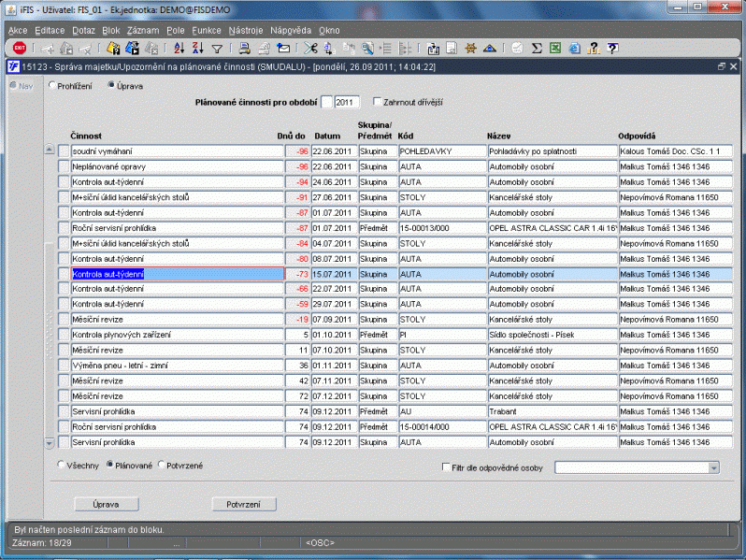The height and width of the screenshot is (560, 746).
Task: Click the help icon with people and question mark
Action: (x=594, y=48)
